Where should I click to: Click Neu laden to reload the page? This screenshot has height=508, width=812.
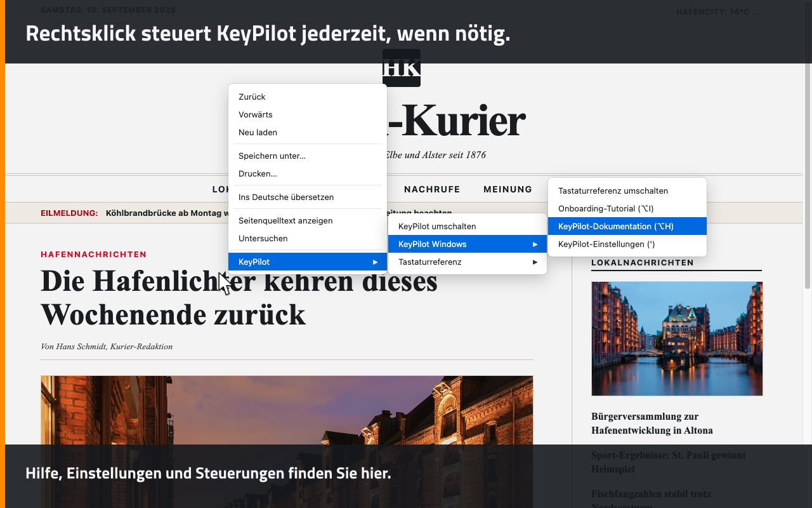coord(308,133)
